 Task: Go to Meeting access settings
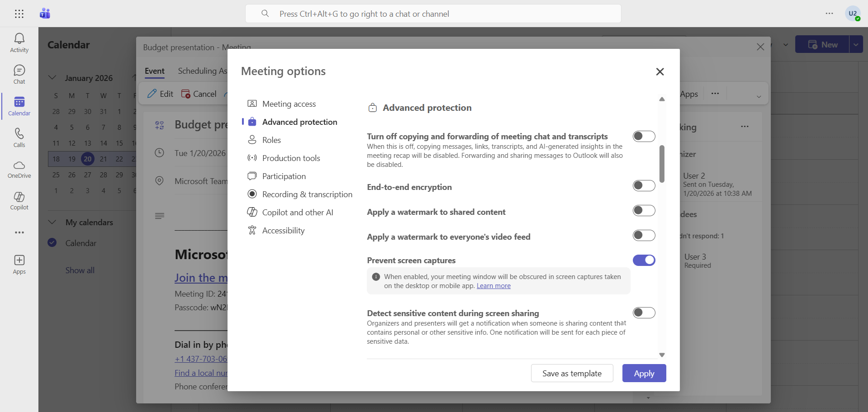(289, 104)
